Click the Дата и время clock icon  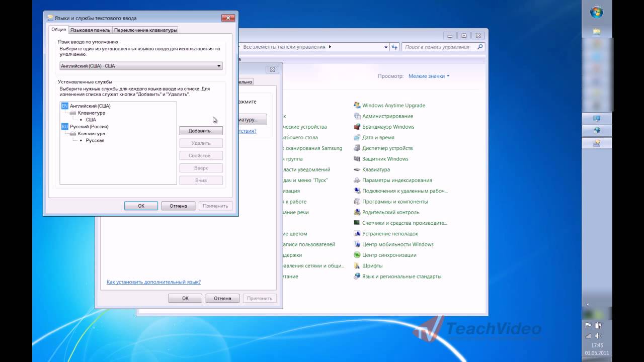[x=357, y=137]
